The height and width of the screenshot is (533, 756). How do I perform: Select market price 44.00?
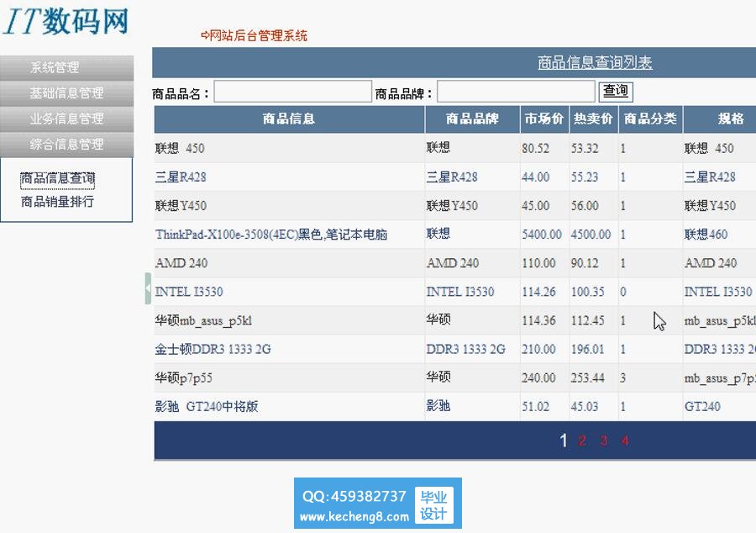coord(535,177)
